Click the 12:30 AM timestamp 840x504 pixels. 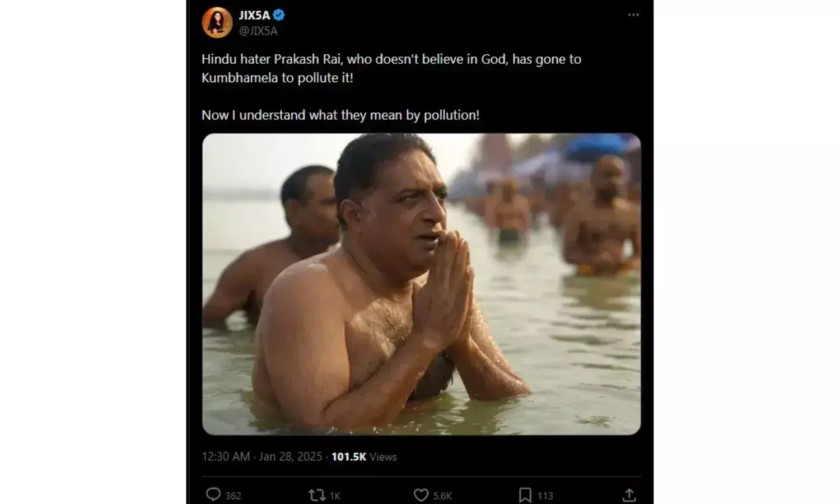(x=226, y=456)
